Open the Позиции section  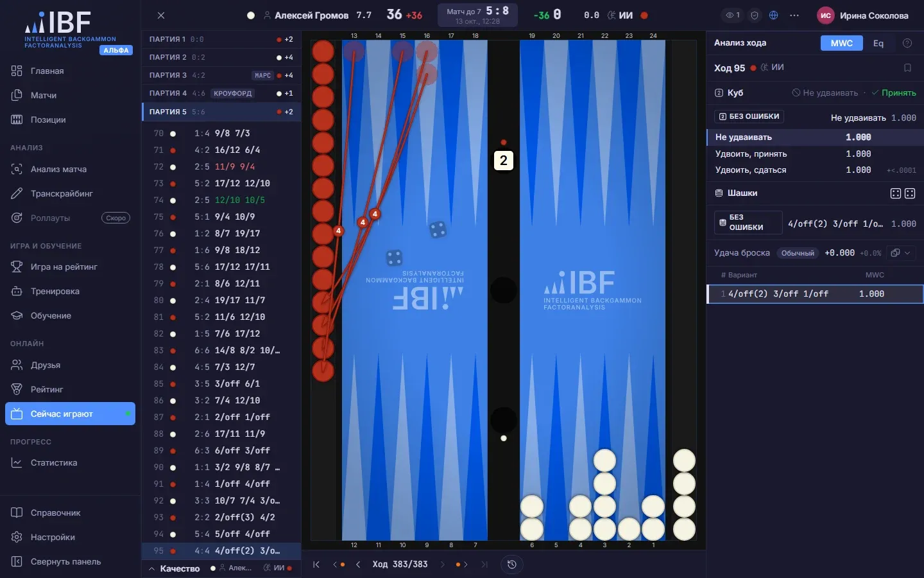point(71,119)
